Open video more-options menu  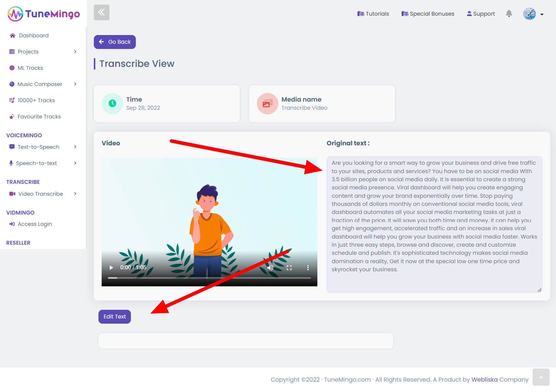click(x=308, y=268)
